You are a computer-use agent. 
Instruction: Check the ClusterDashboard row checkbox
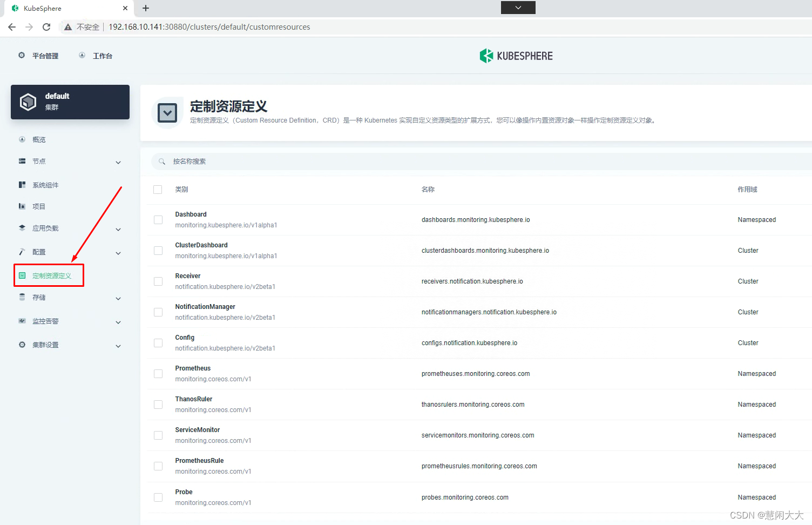(x=158, y=251)
